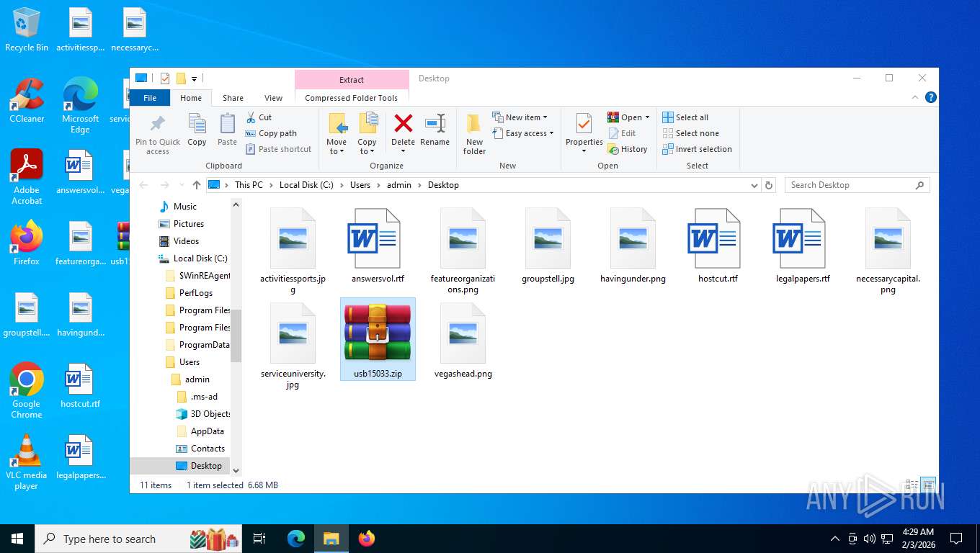The width and height of the screenshot is (980, 553).
Task: Switch to the Share tab
Action: 233,98
